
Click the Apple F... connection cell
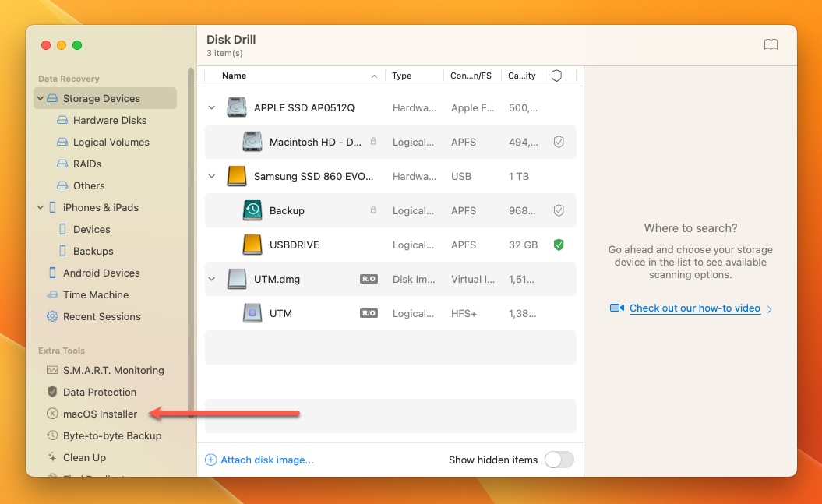click(472, 107)
